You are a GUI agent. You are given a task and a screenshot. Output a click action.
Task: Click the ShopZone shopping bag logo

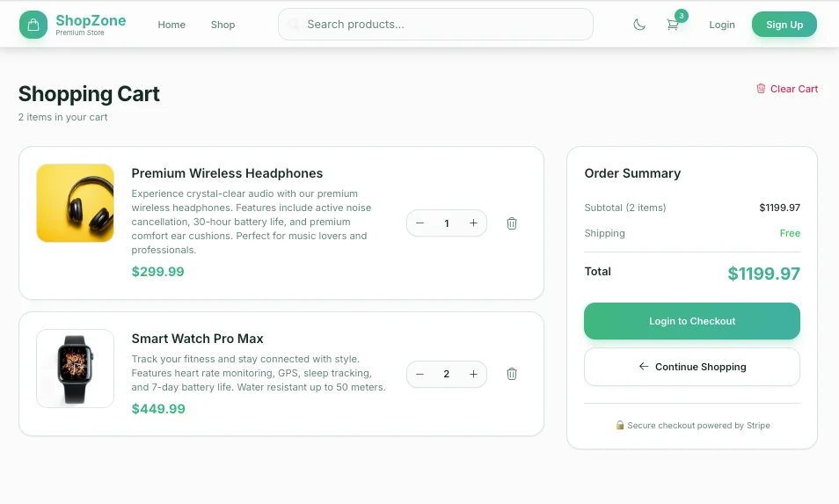(33, 25)
